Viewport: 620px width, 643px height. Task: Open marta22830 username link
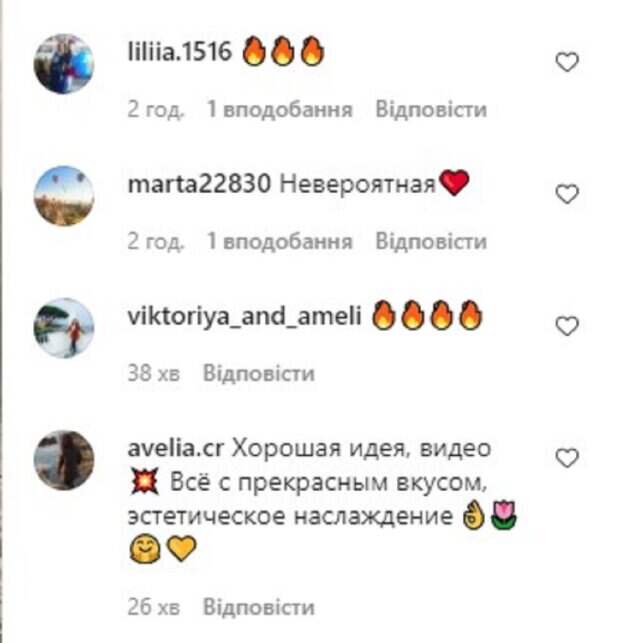click(x=199, y=184)
